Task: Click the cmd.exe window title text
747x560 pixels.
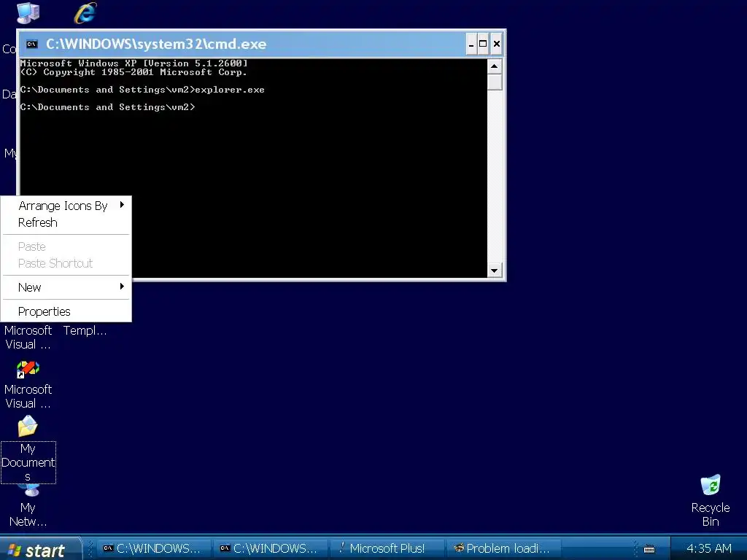Action: tap(156, 44)
